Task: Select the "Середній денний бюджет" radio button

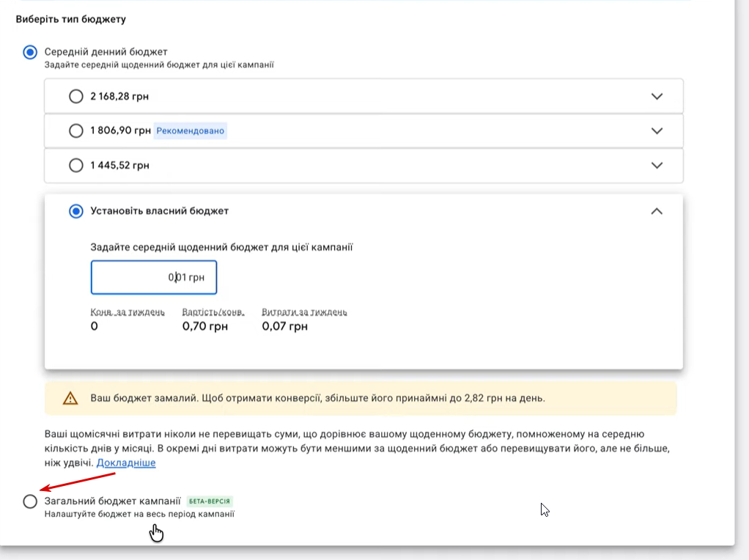Action: coord(30,53)
